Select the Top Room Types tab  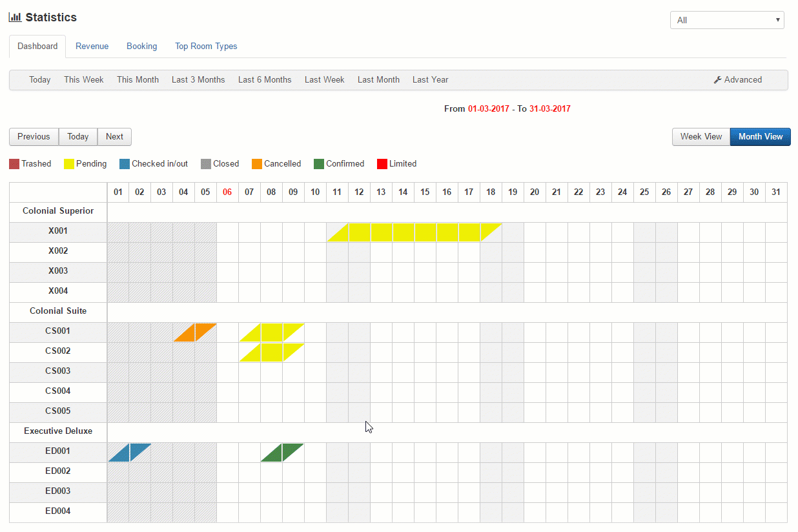click(x=206, y=46)
